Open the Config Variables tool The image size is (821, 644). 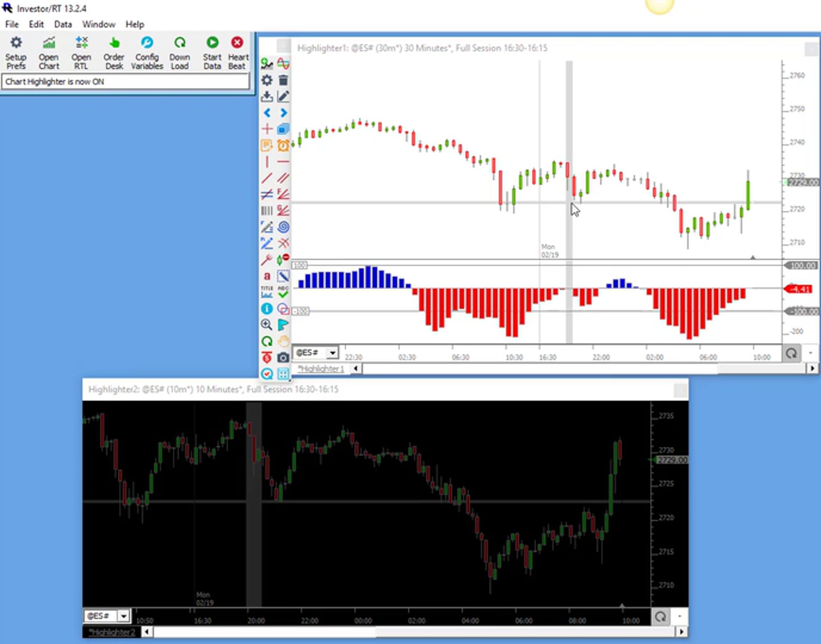(x=147, y=53)
